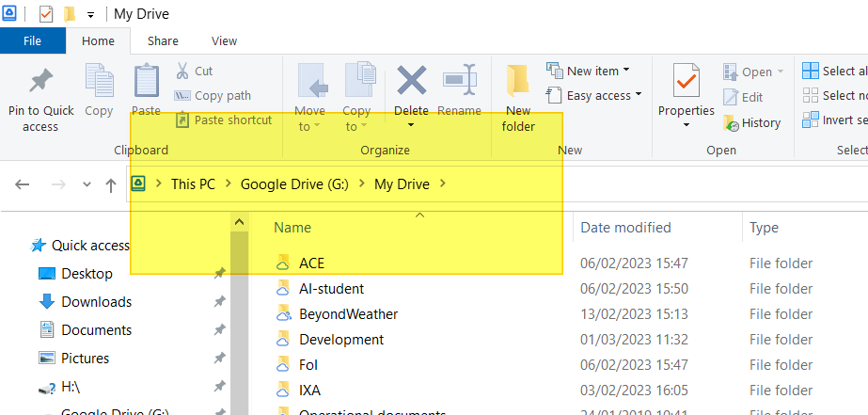Click quick access toolbar New folder icon
Screen dimensions: 868x415
(70, 14)
